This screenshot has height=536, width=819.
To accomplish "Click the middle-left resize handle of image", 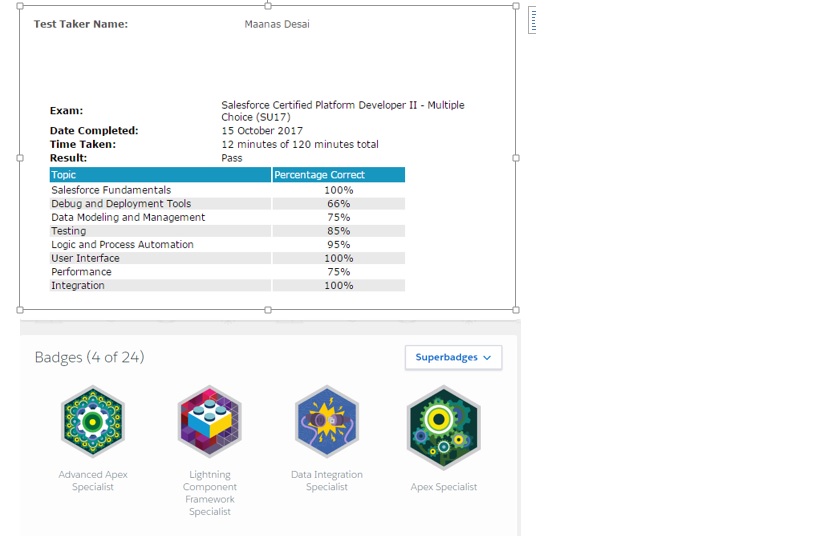I will (x=20, y=158).
